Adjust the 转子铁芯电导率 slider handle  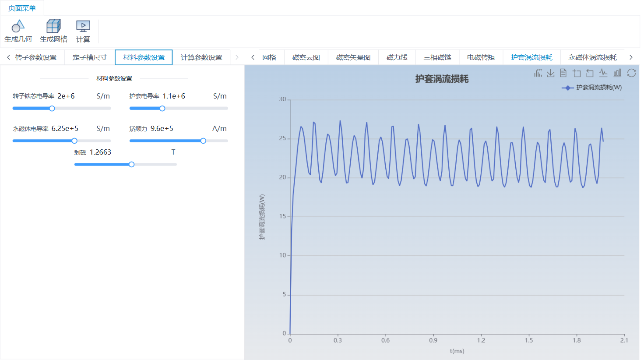(52, 109)
